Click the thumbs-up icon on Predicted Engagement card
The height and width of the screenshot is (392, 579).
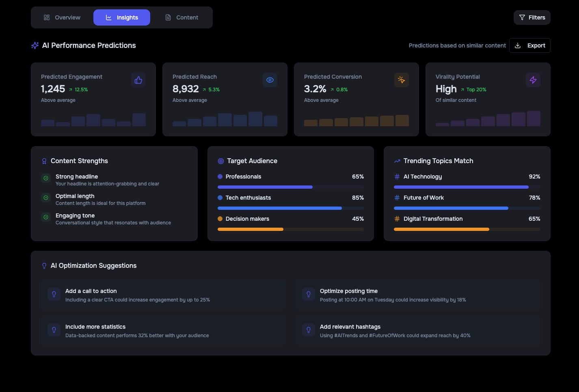pyautogui.click(x=138, y=80)
